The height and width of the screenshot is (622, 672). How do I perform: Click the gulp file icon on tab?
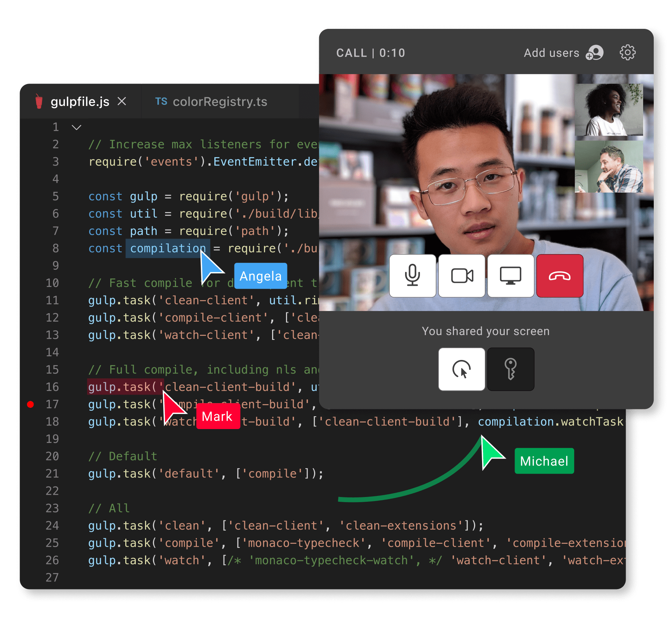click(39, 102)
